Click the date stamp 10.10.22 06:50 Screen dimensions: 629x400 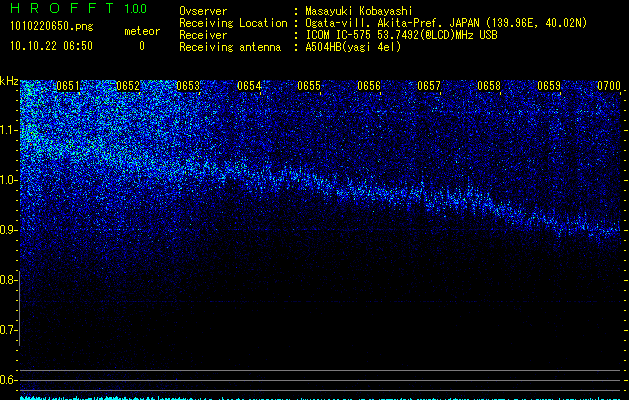(51, 46)
